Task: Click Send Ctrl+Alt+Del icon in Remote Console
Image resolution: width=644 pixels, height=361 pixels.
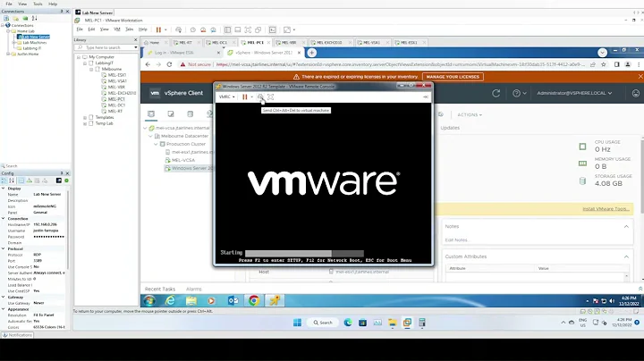Action: coord(260,97)
